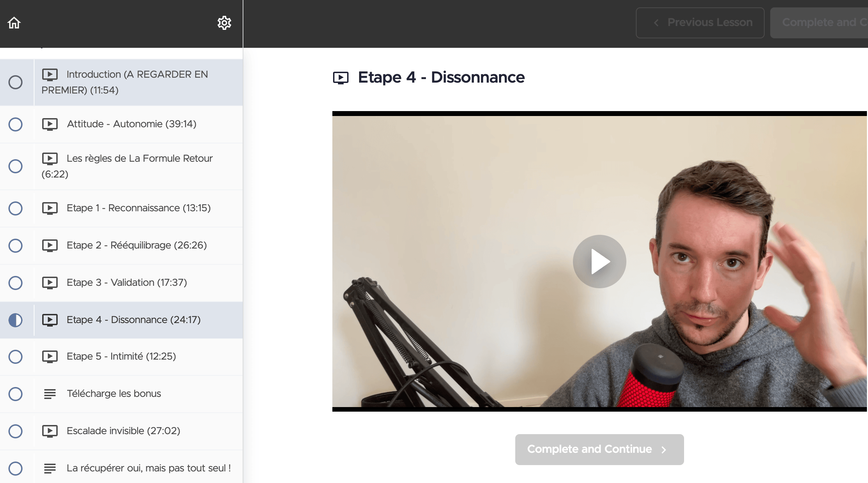The image size is (868, 483).
Task: Toggle completion circle for Introduction lesson
Action: (x=15, y=82)
